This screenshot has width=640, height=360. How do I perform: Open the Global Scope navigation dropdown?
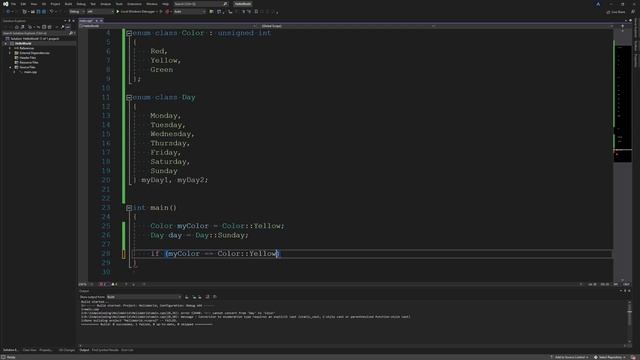tap(347, 26)
